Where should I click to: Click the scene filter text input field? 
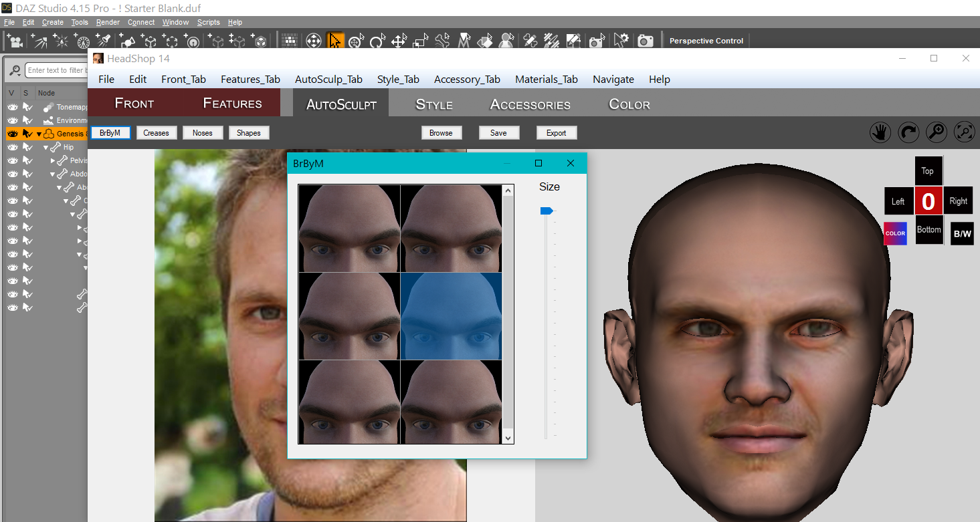[56, 70]
